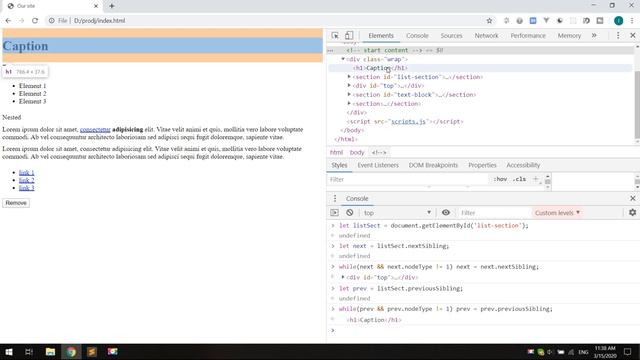
Task: Open a new browser tab
Action: point(111,6)
